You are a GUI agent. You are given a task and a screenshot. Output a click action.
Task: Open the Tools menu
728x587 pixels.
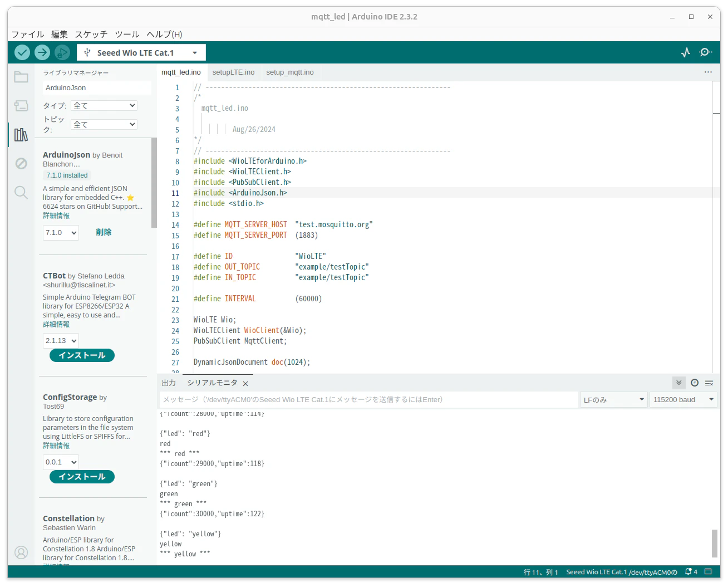pos(127,35)
